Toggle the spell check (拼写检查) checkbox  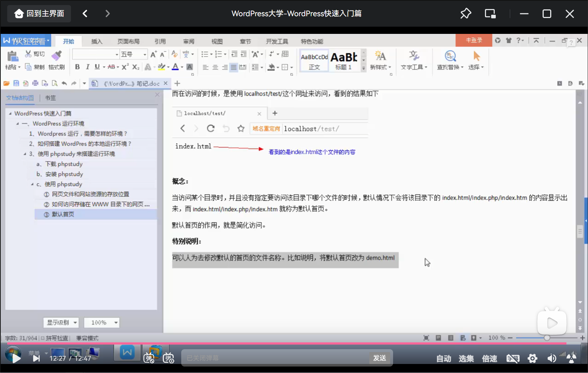[x=43, y=338]
